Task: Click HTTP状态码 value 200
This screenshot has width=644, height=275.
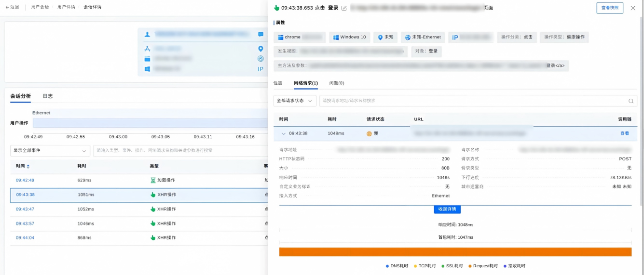Action: click(x=446, y=159)
